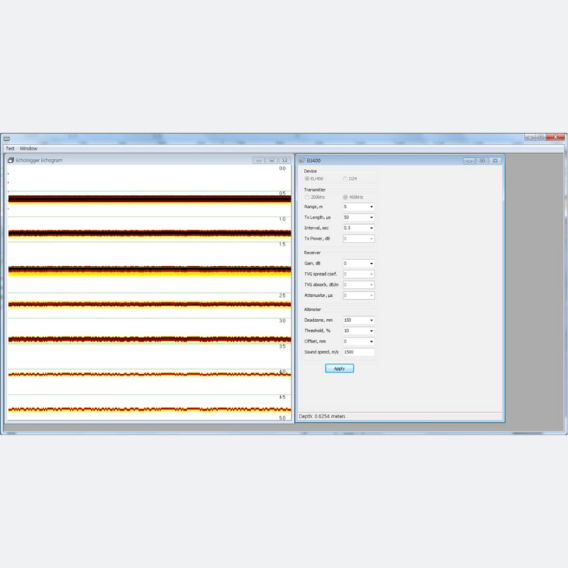Click the application icon in the main title bar
Viewport: 568px width, 568px height.
(x=7, y=139)
